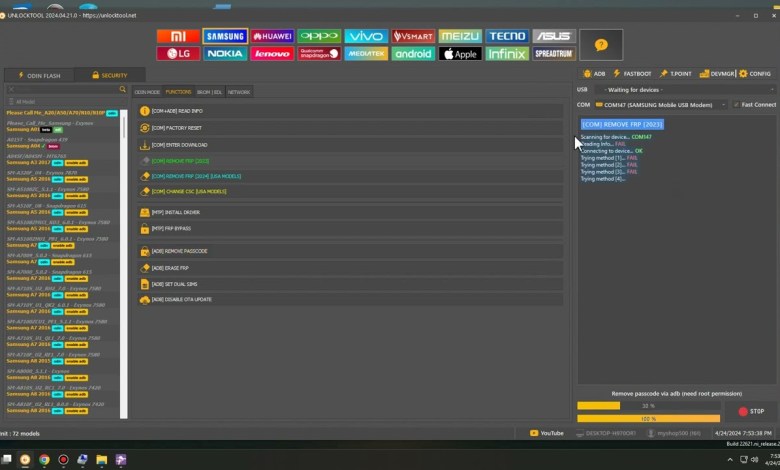This screenshot has width=780, height=470.
Task: Open the ADB tool
Action: 594,74
